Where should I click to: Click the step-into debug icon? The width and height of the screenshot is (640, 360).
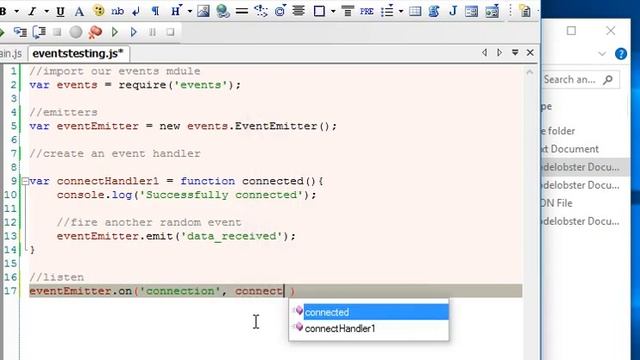tap(20, 32)
